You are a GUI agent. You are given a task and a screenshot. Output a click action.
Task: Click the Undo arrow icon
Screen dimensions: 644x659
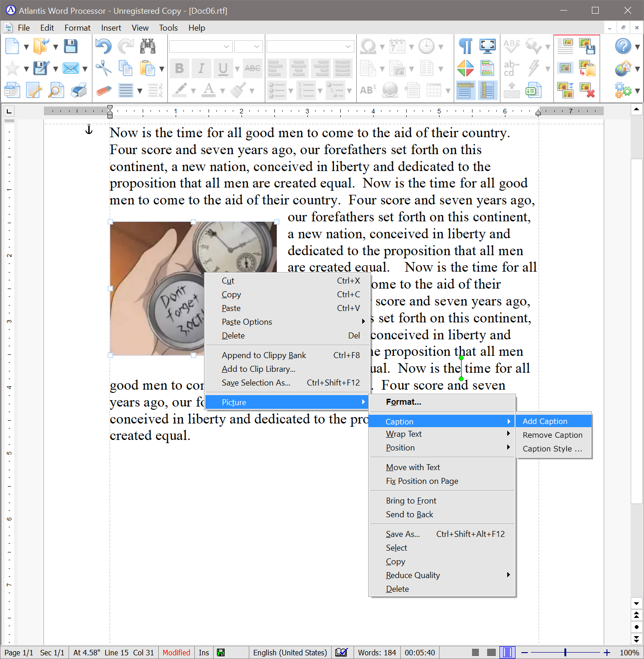point(103,46)
